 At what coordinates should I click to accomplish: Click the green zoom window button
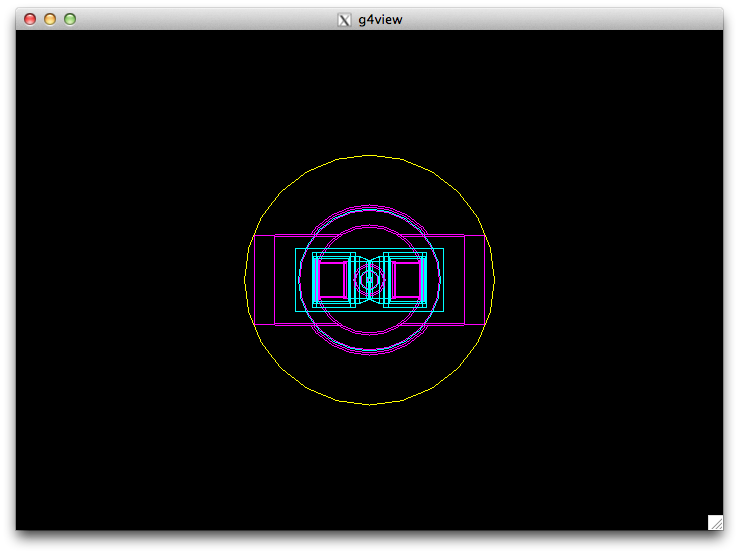point(70,19)
